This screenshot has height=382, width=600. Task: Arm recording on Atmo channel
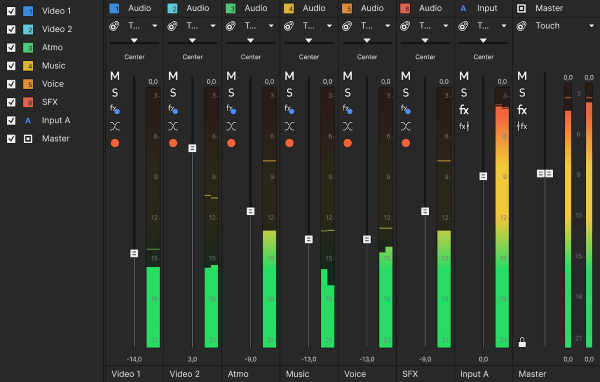[231, 143]
